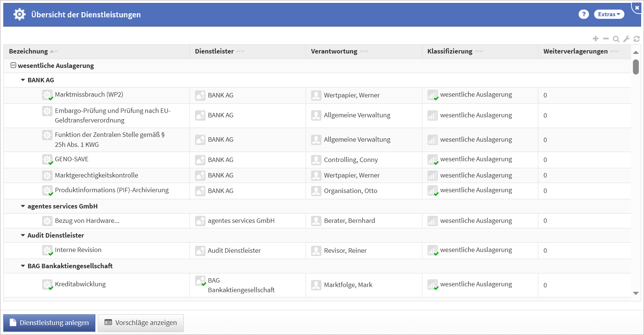
Task: Collapse the agentes services GmbH group
Action: click(x=23, y=206)
